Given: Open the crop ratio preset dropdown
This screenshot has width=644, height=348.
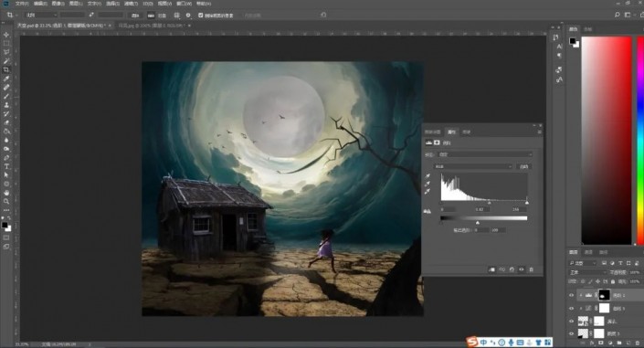Looking at the screenshot, I should coord(41,16).
